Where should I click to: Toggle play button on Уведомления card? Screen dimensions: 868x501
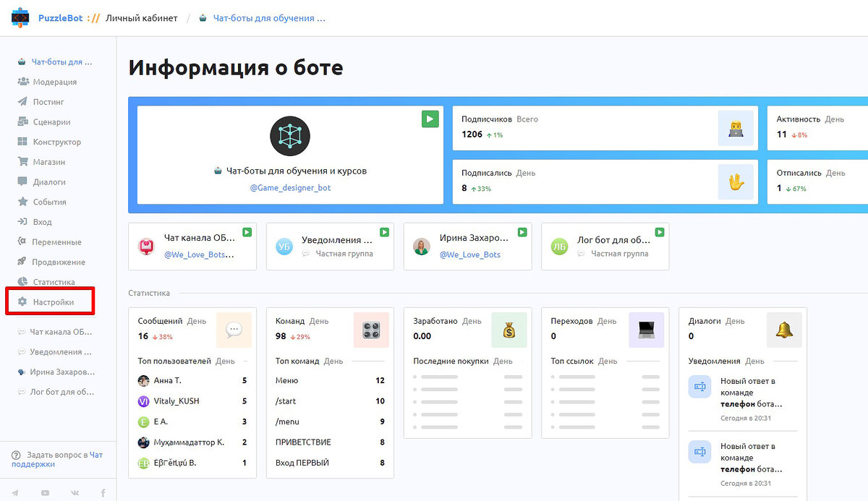[x=385, y=232]
